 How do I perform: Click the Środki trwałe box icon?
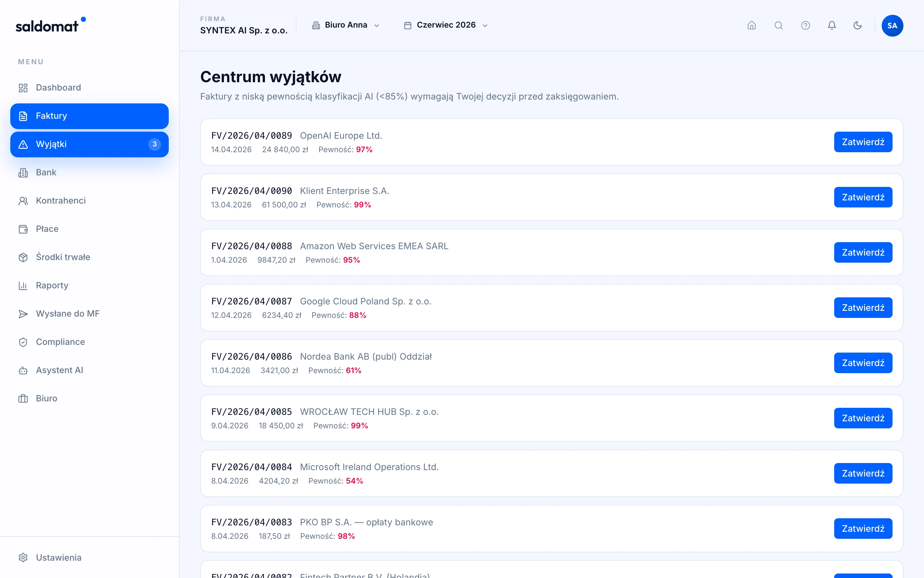pyautogui.click(x=23, y=258)
